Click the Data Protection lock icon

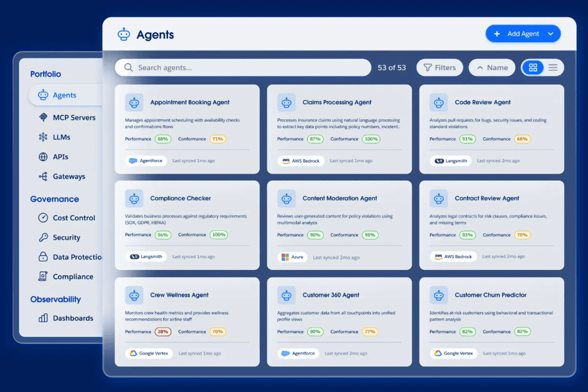pos(43,256)
